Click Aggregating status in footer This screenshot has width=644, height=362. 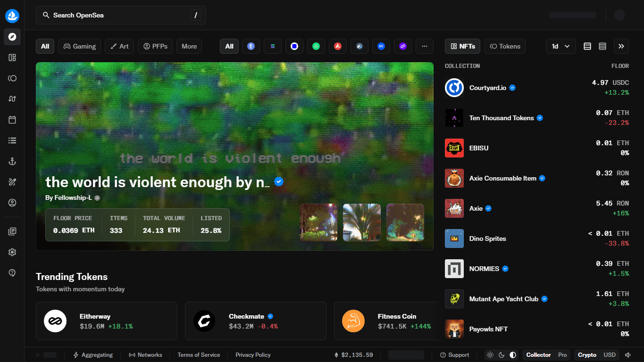pyautogui.click(x=93, y=355)
